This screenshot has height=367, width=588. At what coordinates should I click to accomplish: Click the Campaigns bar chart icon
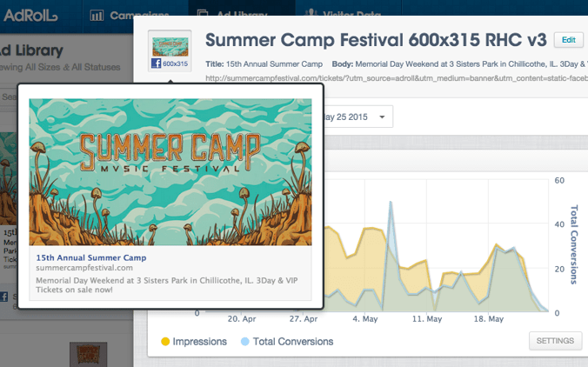pos(97,16)
